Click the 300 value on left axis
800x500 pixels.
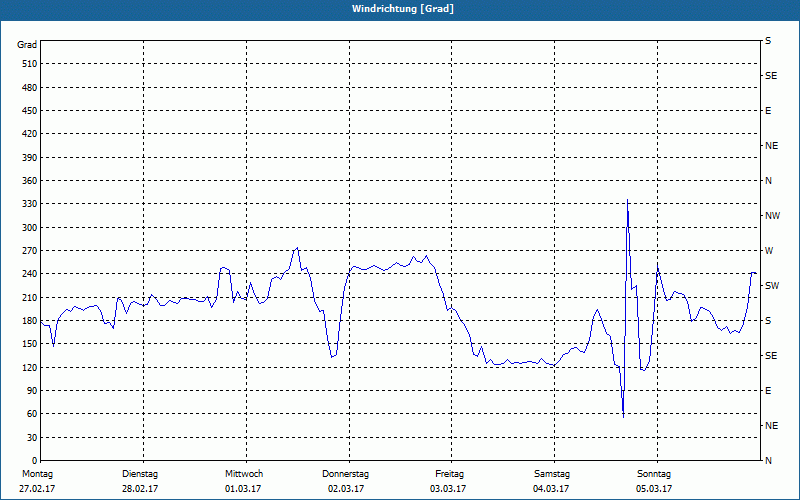[x=30, y=228]
